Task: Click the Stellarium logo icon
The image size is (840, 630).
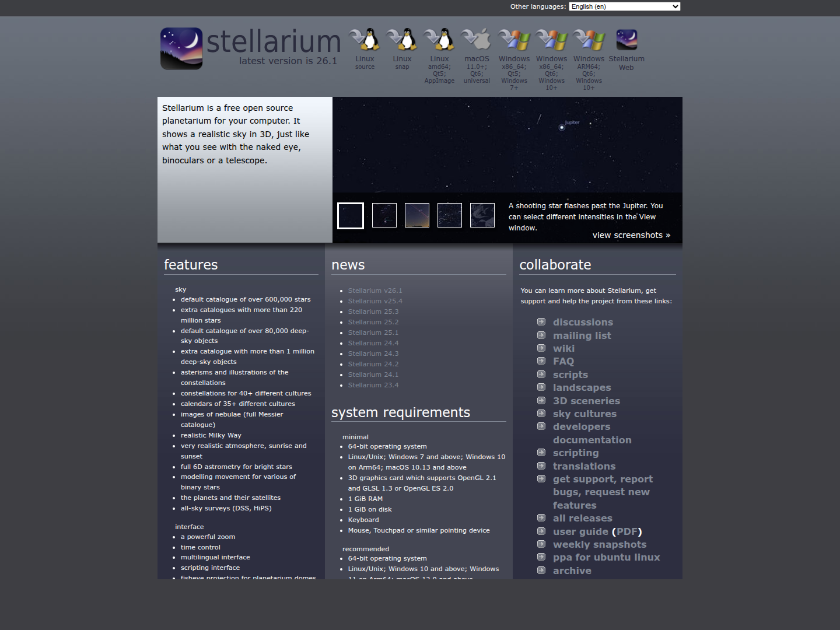Action: click(181, 48)
